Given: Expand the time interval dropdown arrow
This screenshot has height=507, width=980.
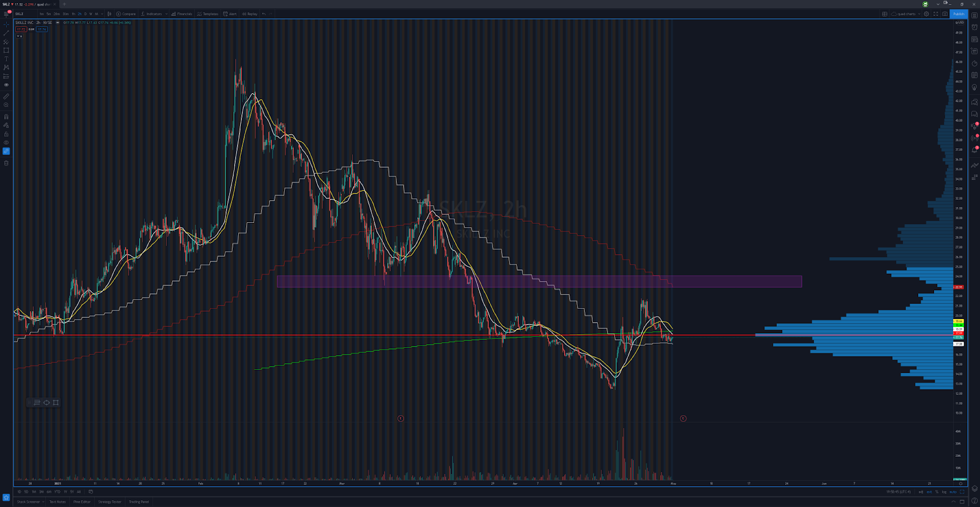Looking at the screenshot, I should pos(102,14).
